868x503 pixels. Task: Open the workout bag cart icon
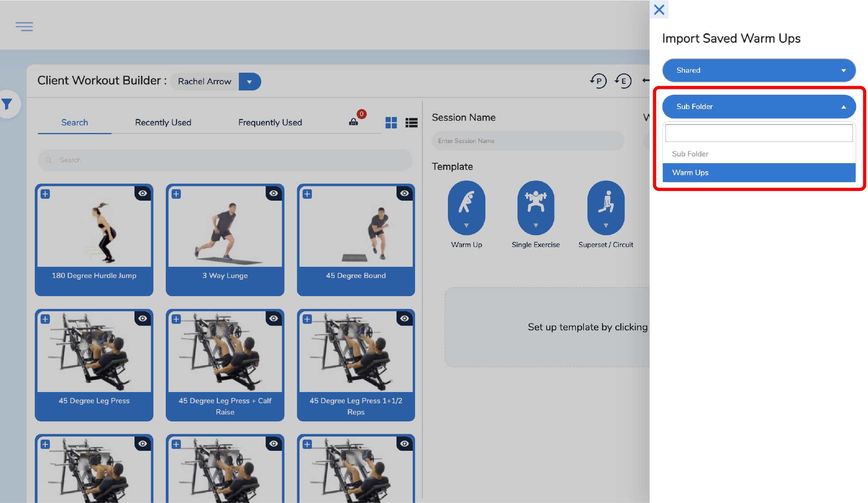pyautogui.click(x=354, y=122)
